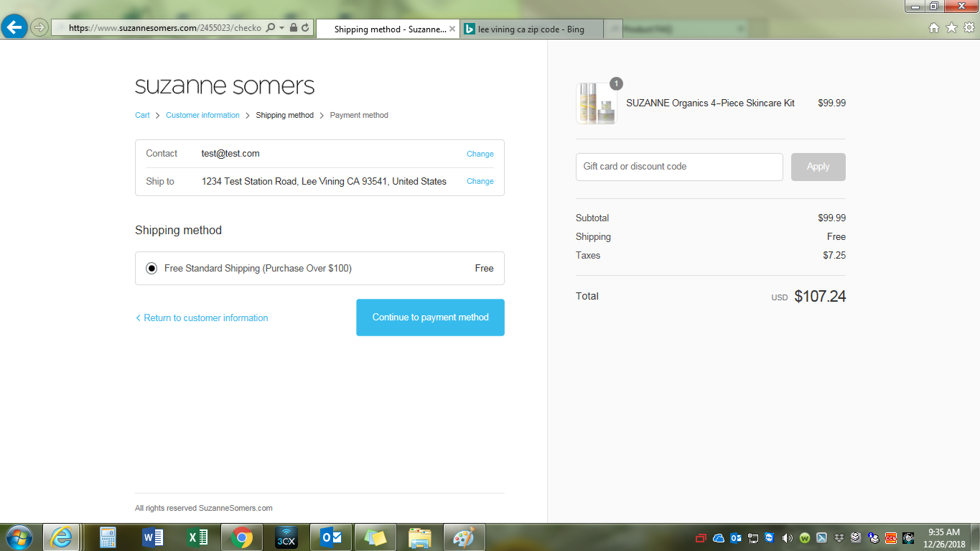
Task: Click the browser forward arrow button
Action: (39, 28)
